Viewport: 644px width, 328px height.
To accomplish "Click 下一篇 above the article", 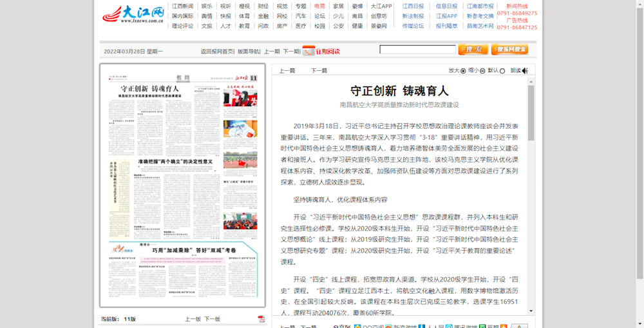I will [x=319, y=71].
